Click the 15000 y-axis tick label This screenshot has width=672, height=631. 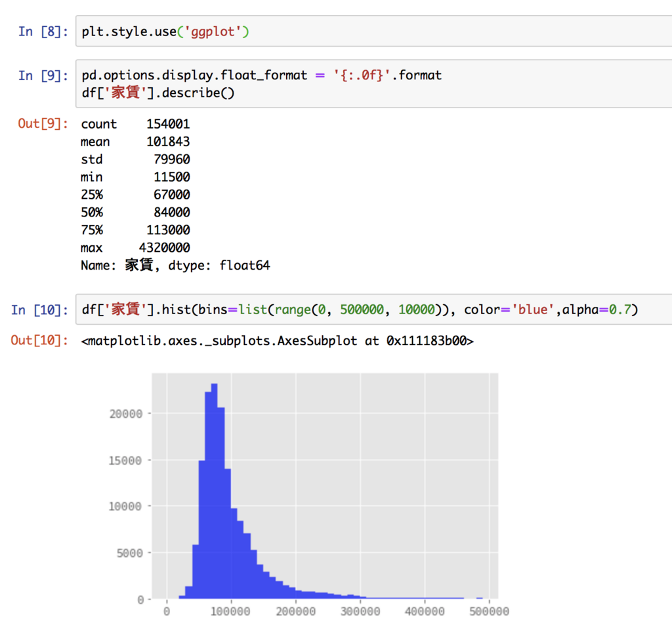point(125,460)
